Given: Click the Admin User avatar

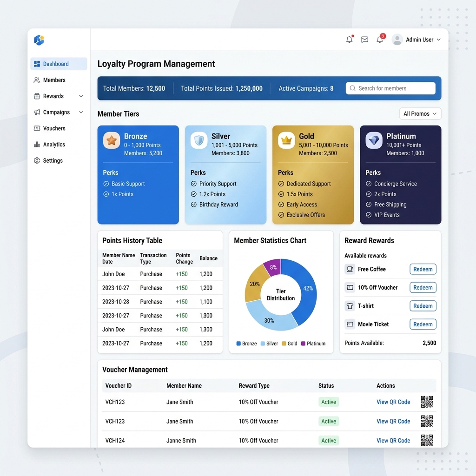Looking at the screenshot, I should pos(397,40).
